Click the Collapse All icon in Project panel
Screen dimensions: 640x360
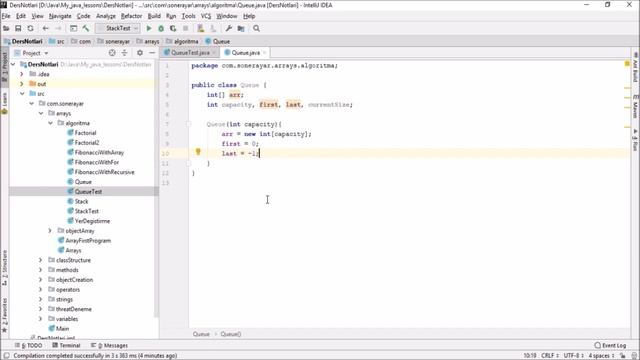[x=124, y=53]
